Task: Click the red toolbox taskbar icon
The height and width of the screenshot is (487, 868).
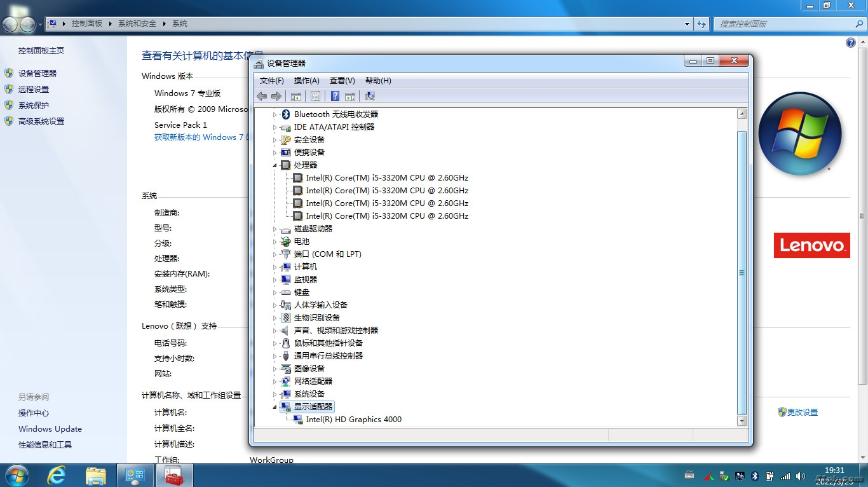Action: click(x=173, y=475)
